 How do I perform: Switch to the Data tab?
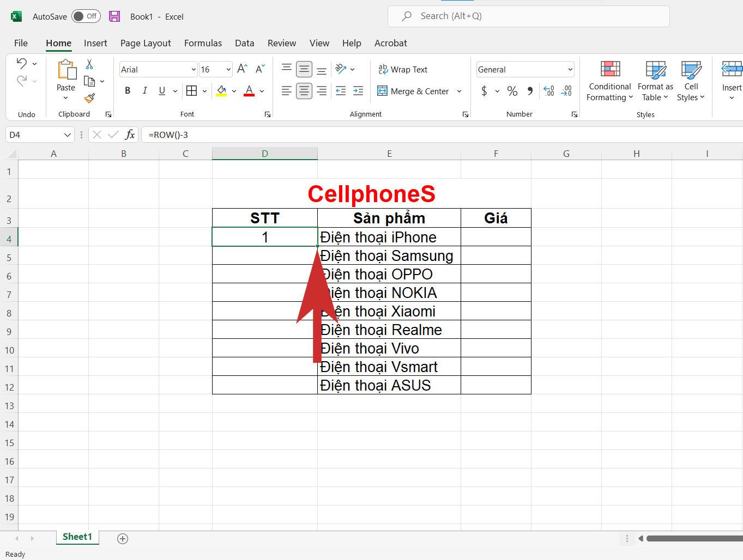244,43
